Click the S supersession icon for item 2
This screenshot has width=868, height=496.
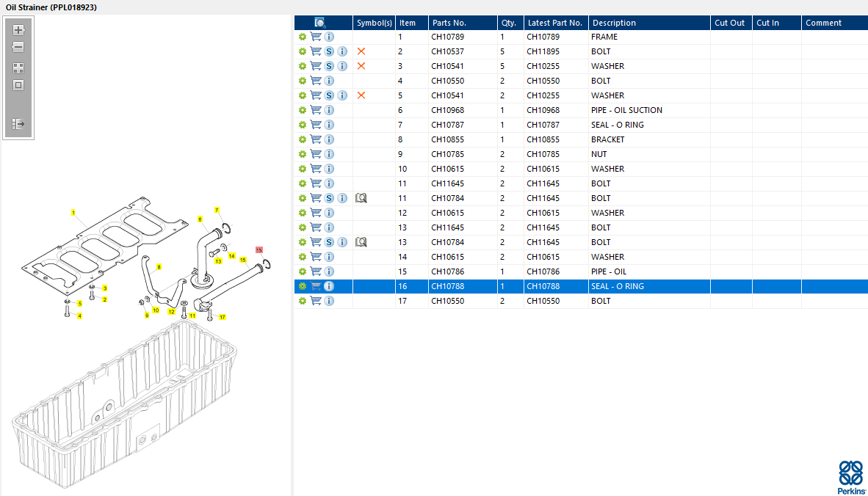(329, 51)
